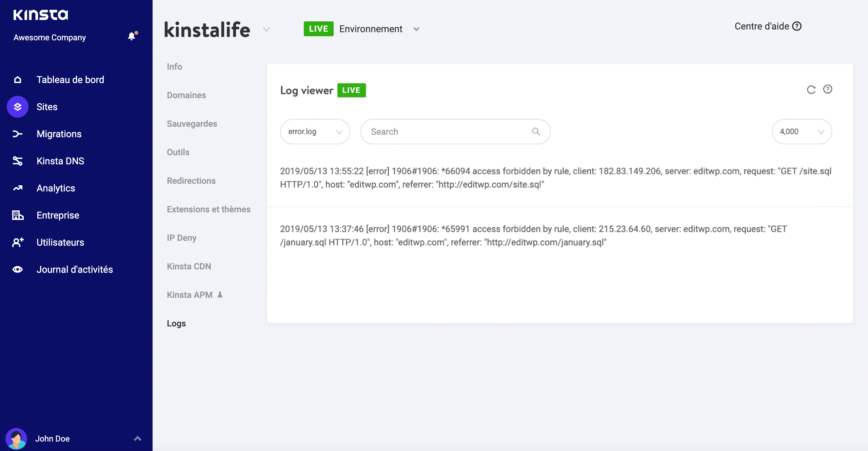Open the Sauvegardes tab
Viewport: 868px width, 451px height.
click(192, 124)
